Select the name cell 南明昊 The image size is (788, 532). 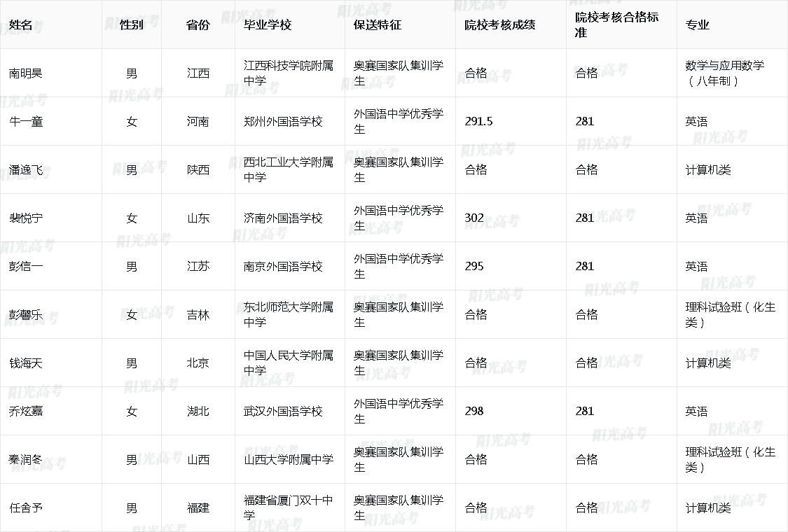tap(26, 73)
